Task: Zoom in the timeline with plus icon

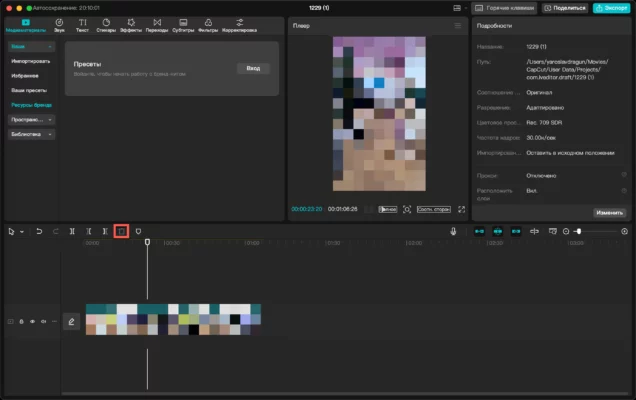Action: coord(625,231)
